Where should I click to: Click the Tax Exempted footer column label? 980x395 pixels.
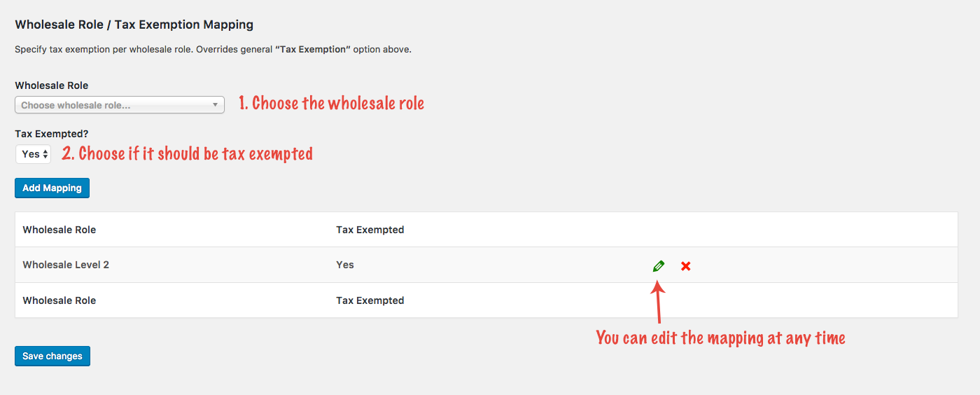[370, 300]
